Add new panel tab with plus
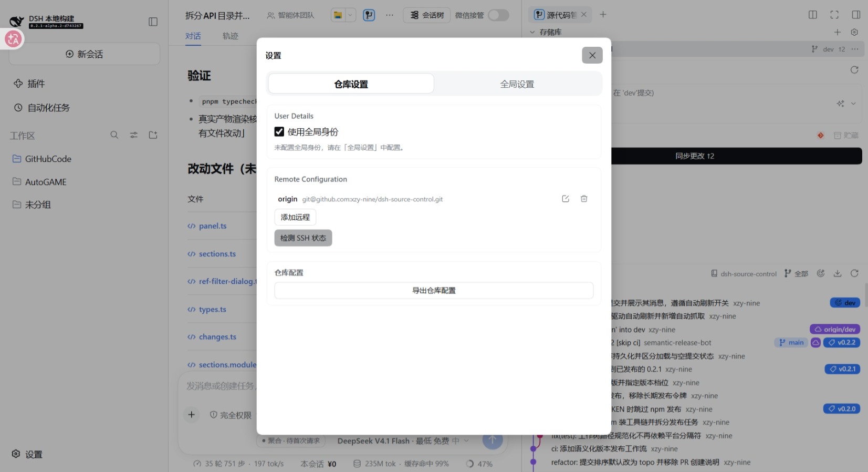The image size is (868, 472). pyautogui.click(x=603, y=15)
